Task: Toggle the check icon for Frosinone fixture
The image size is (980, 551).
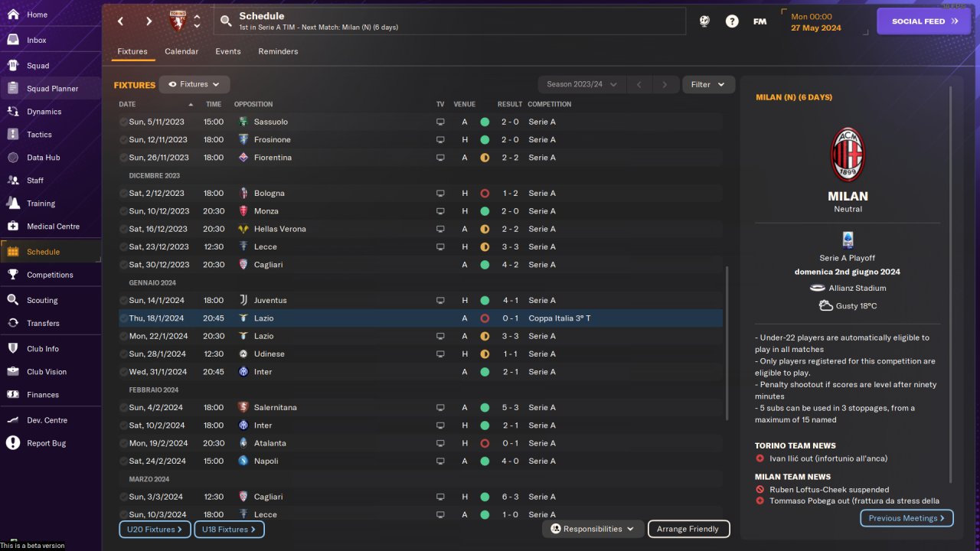Action: [x=123, y=139]
